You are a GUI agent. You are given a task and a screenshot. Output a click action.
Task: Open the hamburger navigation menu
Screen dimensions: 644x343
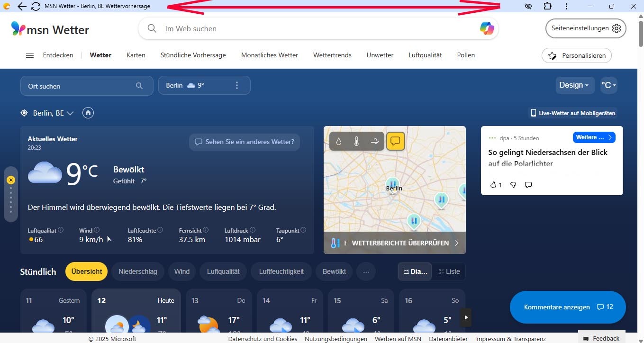tap(30, 55)
